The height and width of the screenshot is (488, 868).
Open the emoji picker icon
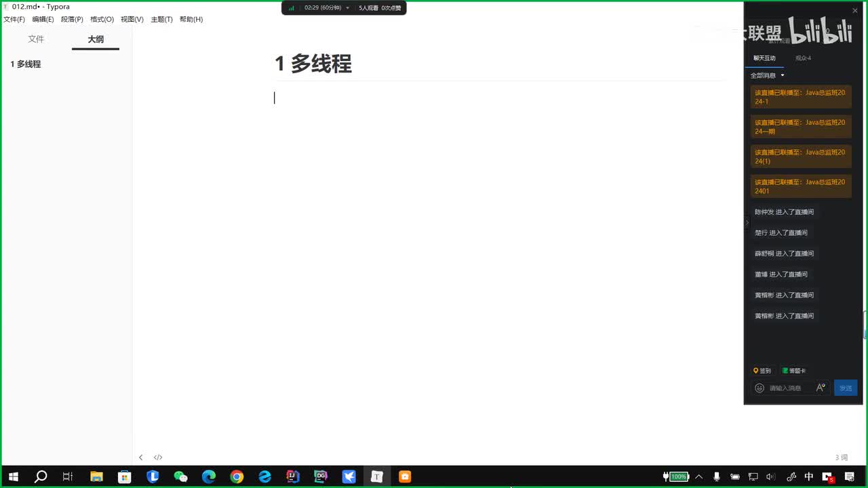click(759, 388)
